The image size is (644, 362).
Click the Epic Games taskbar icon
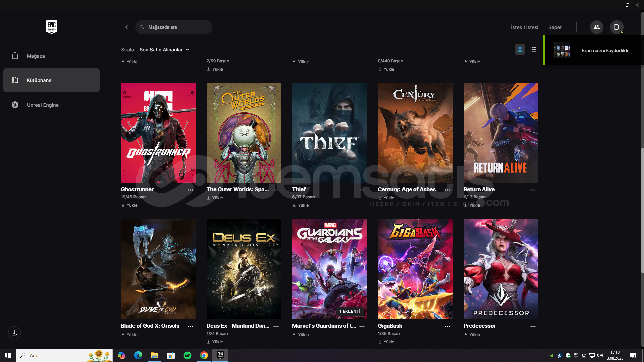(x=220, y=355)
